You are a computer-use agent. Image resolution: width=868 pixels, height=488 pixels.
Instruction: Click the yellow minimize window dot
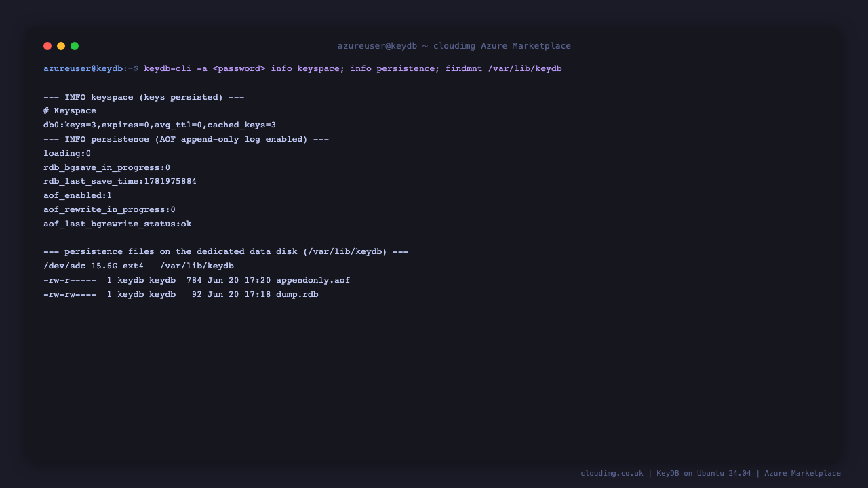coord(61,46)
